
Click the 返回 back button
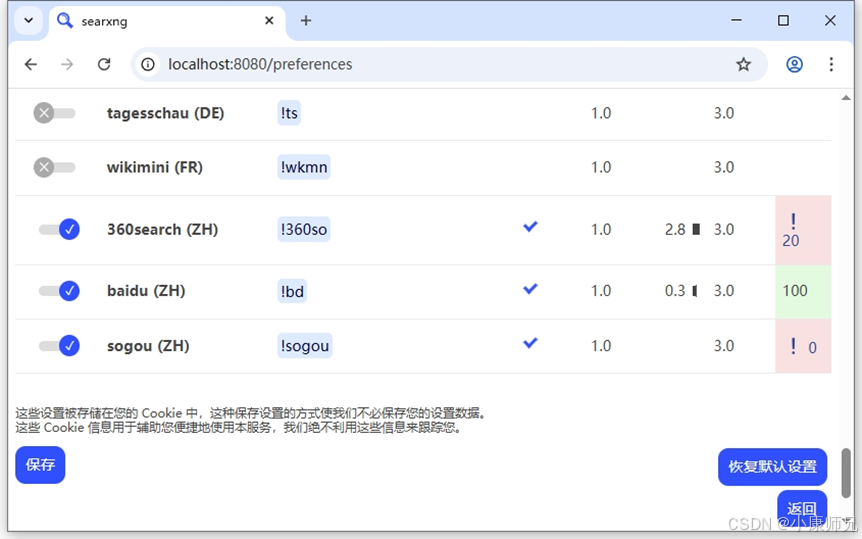coord(802,507)
